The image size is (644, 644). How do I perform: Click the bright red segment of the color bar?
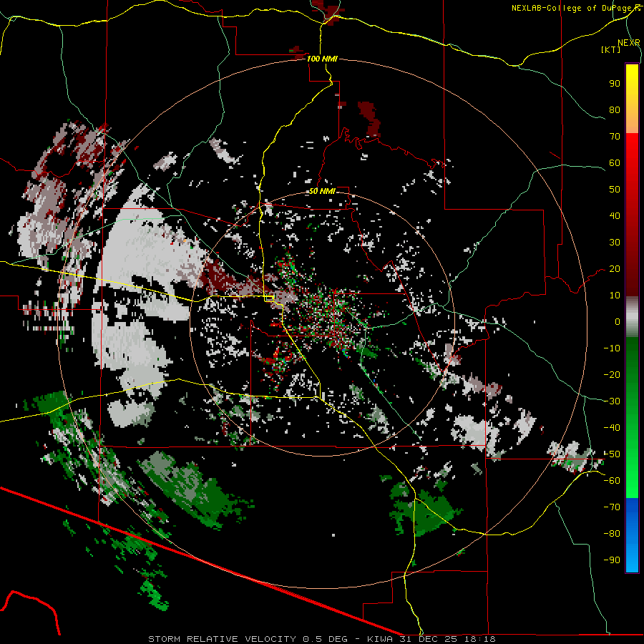point(632,160)
